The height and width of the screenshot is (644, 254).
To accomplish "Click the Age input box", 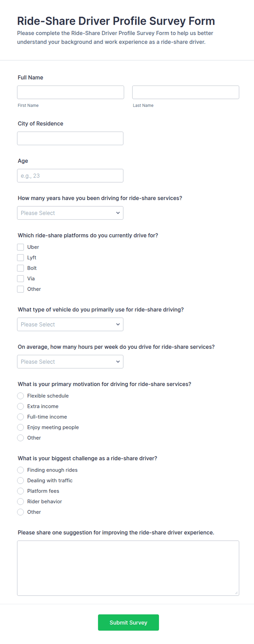I will pos(70,176).
